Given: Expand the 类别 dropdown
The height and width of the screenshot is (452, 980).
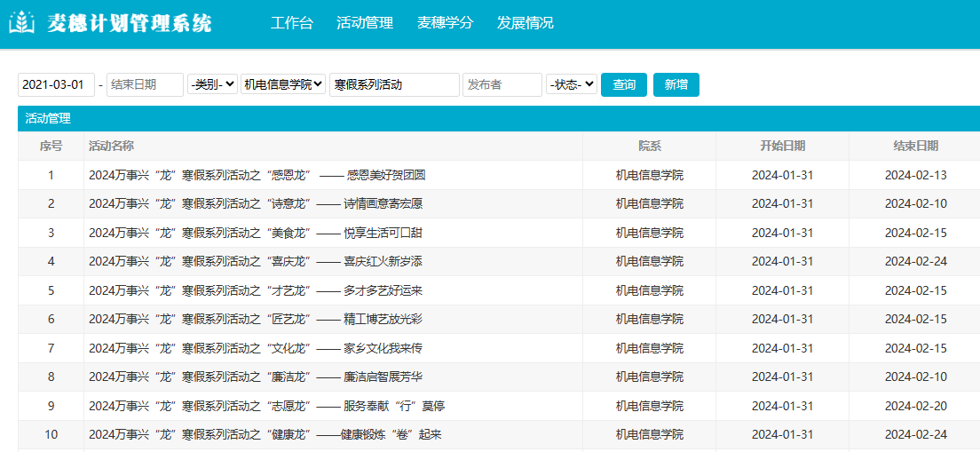Looking at the screenshot, I should pyautogui.click(x=212, y=84).
